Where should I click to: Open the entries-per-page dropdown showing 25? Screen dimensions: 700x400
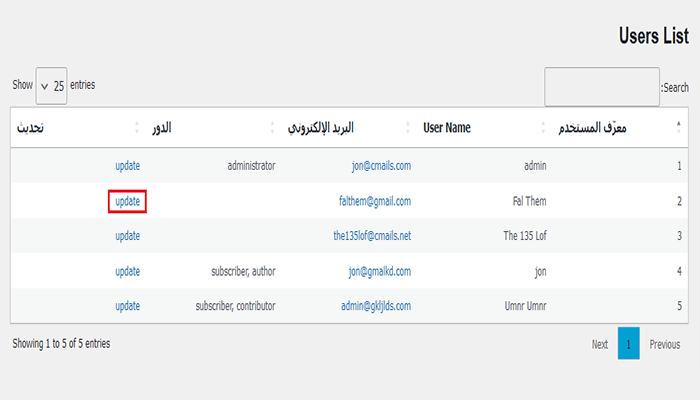pyautogui.click(x=52, y=86)
